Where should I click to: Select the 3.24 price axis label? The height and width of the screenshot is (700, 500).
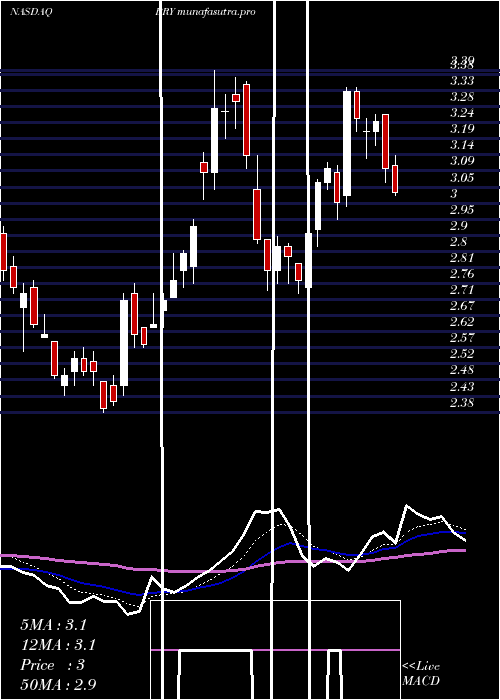(462, 112)
